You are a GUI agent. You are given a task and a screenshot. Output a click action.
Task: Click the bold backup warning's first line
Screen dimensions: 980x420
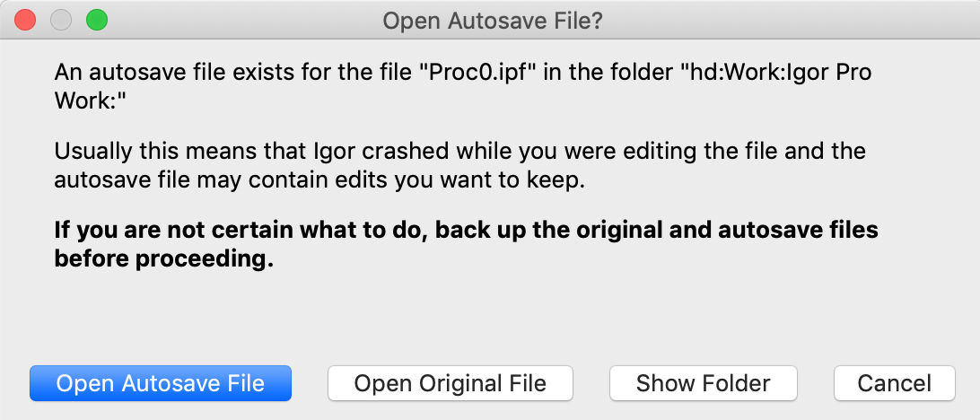pos(466,231)
